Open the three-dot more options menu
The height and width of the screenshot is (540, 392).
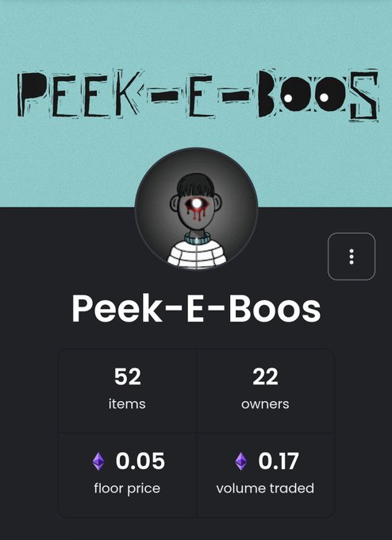(x=352, y=256)
